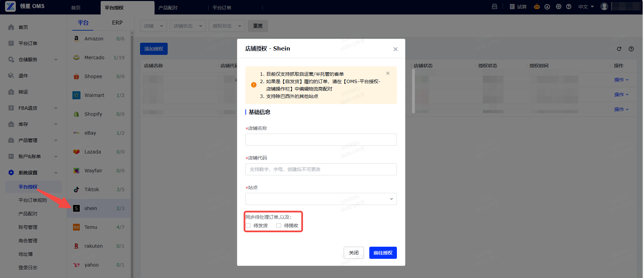This screenshot has width=644, height=278.
Task: Open the 中文 language dropdown
Action: click(586, 7)
